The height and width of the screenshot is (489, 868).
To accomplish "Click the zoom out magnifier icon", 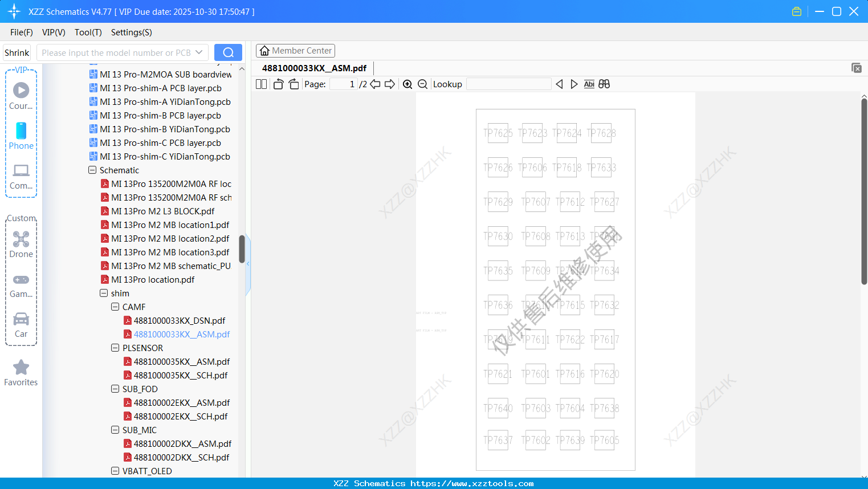I will 422,84.
